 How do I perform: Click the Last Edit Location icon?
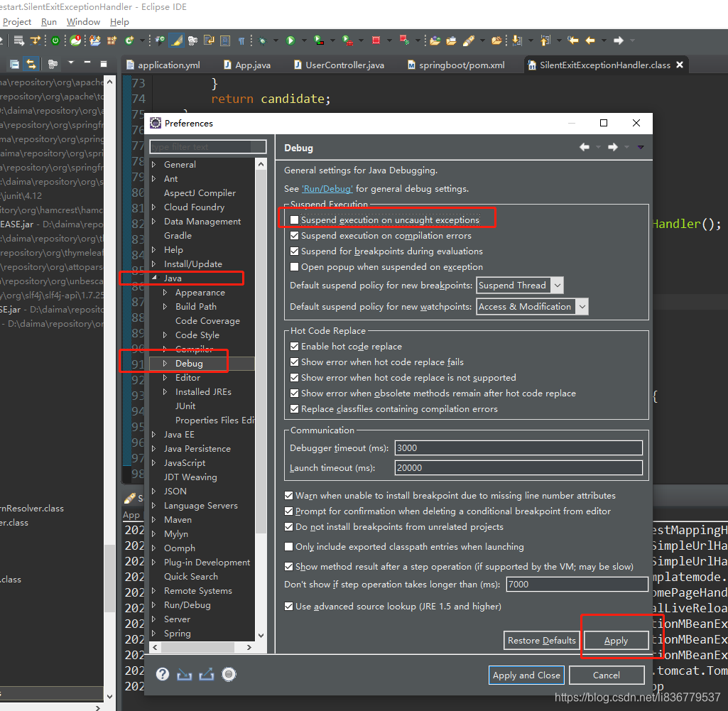pos(572,40)
